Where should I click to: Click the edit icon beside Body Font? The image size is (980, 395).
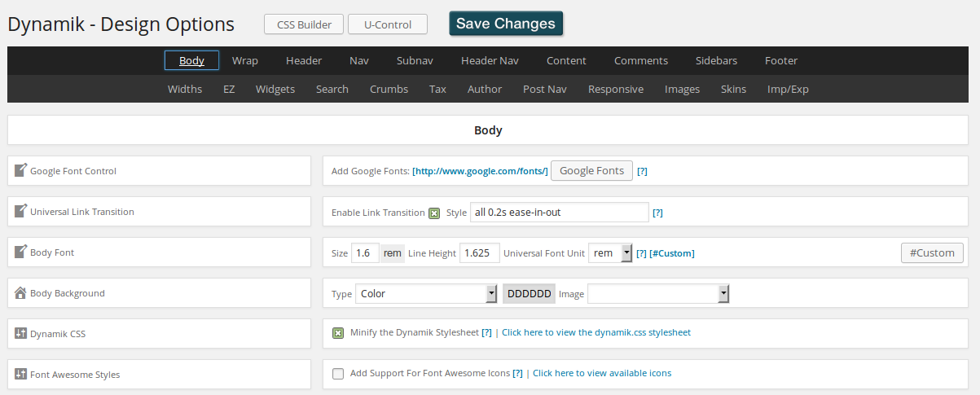coord(21,252)
